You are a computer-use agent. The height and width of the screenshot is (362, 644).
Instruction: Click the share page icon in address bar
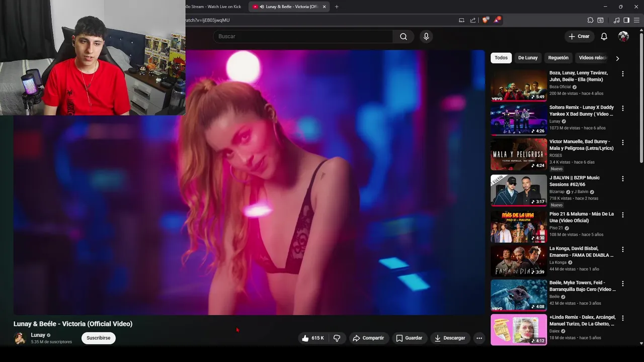point(473,20)
